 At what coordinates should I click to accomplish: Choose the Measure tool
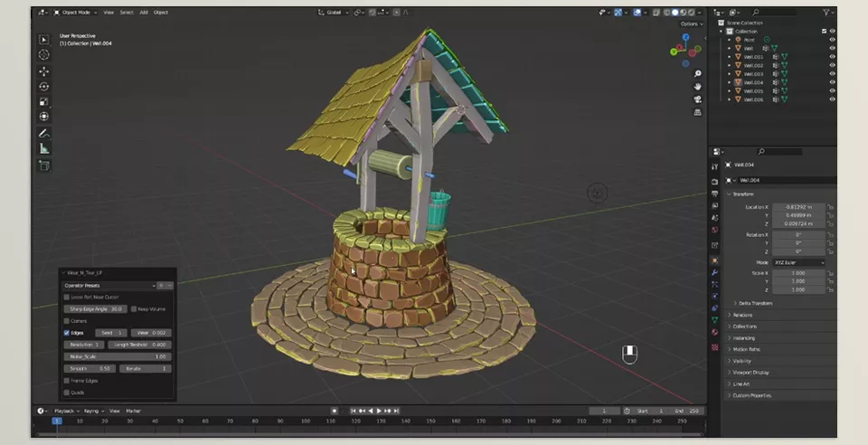(43, 148)
